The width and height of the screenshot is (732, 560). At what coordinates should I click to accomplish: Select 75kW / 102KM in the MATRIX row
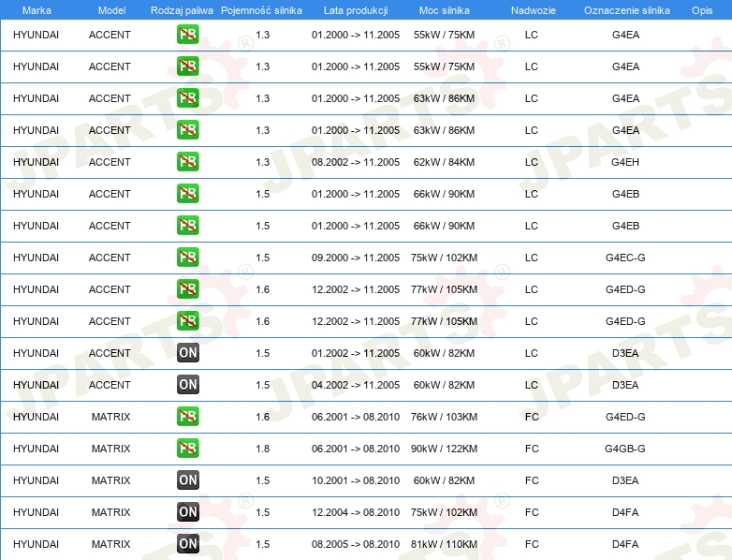(444, 512)
